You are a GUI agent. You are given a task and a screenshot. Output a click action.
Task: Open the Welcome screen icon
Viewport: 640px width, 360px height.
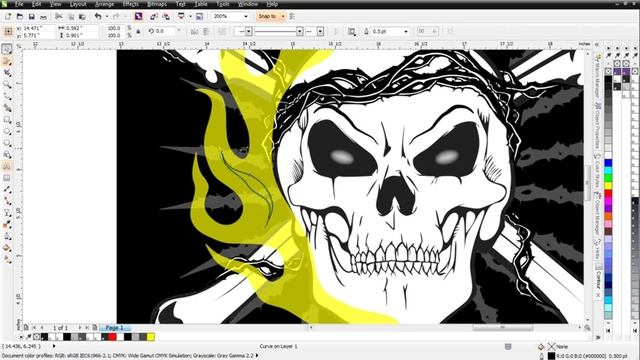coord(199,17)
